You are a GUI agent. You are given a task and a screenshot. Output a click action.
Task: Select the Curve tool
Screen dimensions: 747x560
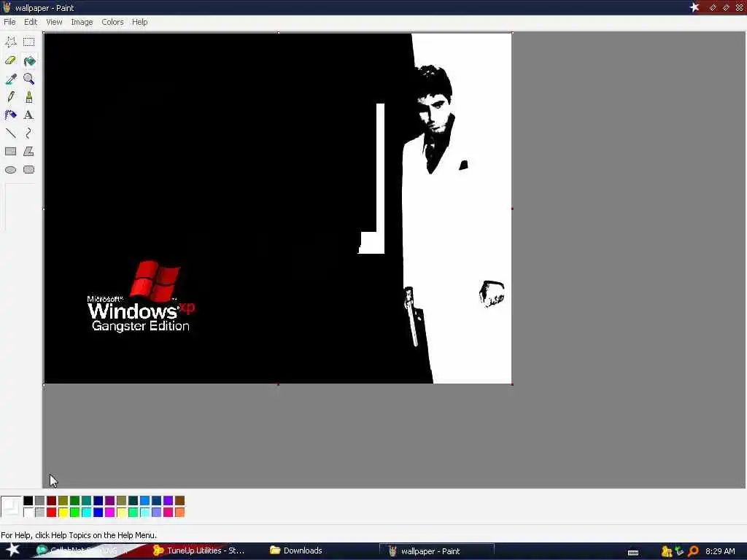coord(28,133)
